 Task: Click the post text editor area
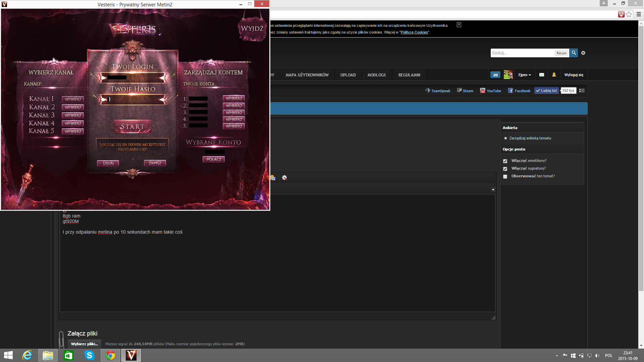277,253
